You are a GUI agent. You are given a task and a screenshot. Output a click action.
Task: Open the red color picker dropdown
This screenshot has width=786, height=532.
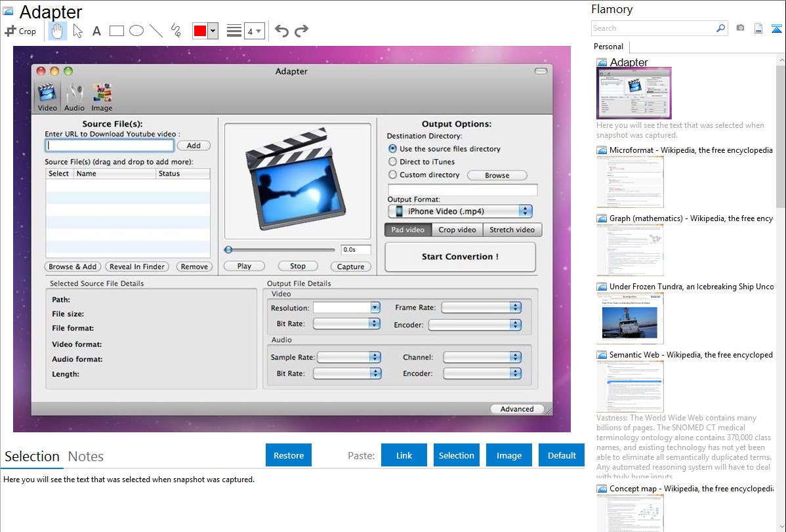click(213, 31)
